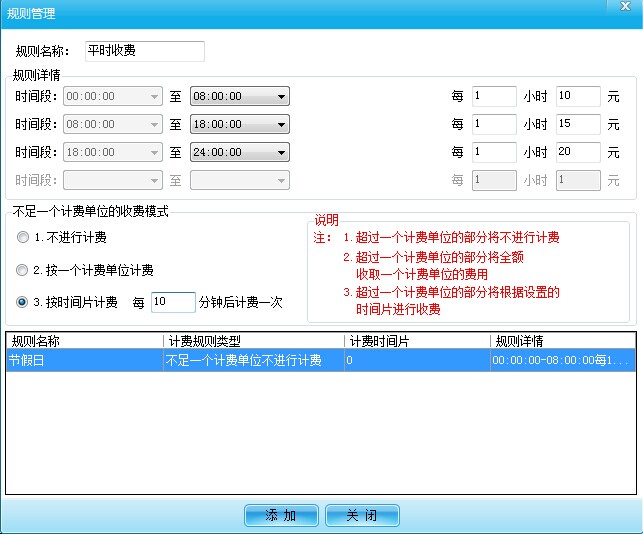
Task: Open the 18:00:00 start time dropdown
Action: (113, 152)
